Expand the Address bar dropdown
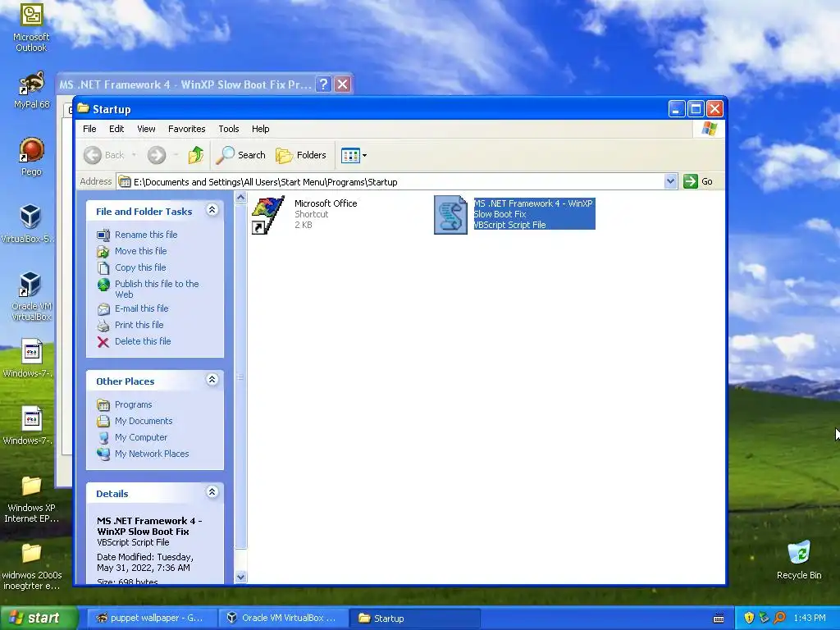 [x=671, y=181]
